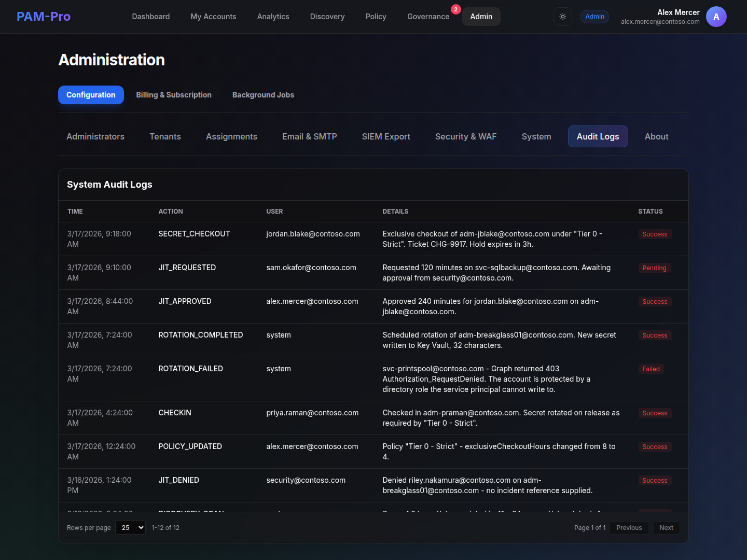Click the 9:18:00 AM timestamp
747x560 pixels.
pos(99,239)
